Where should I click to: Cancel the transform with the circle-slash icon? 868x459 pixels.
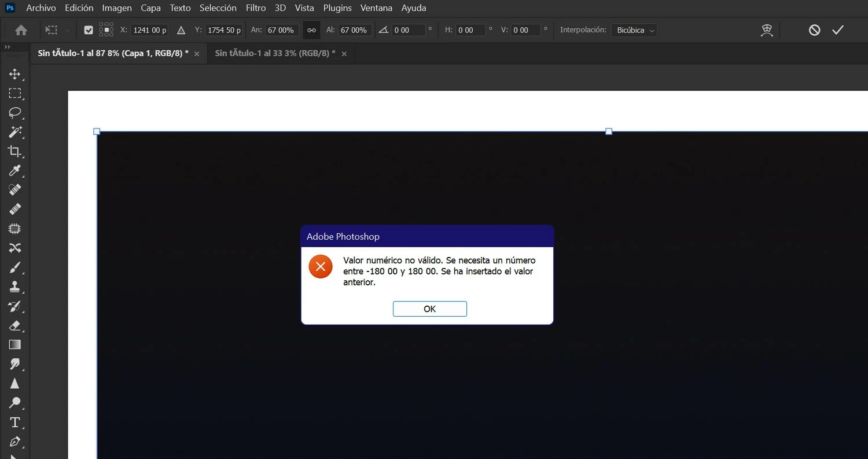tap(814, 30)
